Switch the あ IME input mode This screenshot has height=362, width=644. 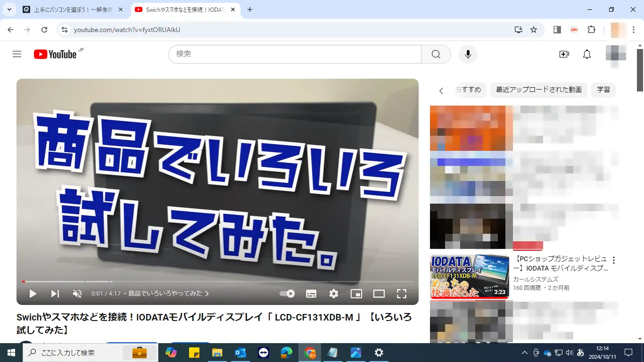[581, 353]
